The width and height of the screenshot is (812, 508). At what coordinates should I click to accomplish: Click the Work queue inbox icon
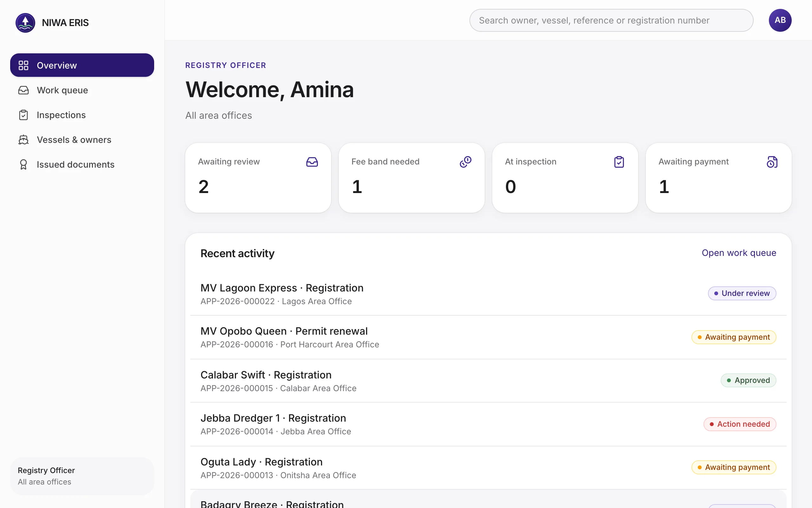(x=23, y=90)
